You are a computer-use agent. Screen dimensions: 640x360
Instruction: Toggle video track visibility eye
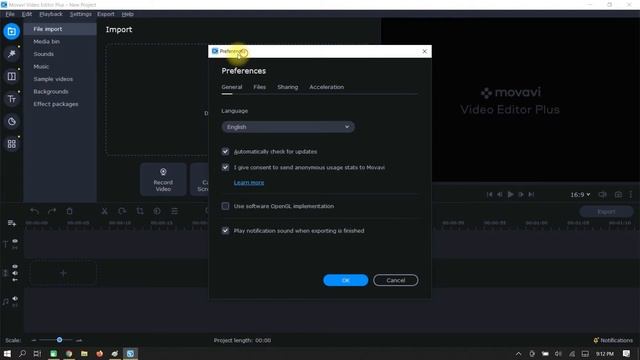pos(15,267)
